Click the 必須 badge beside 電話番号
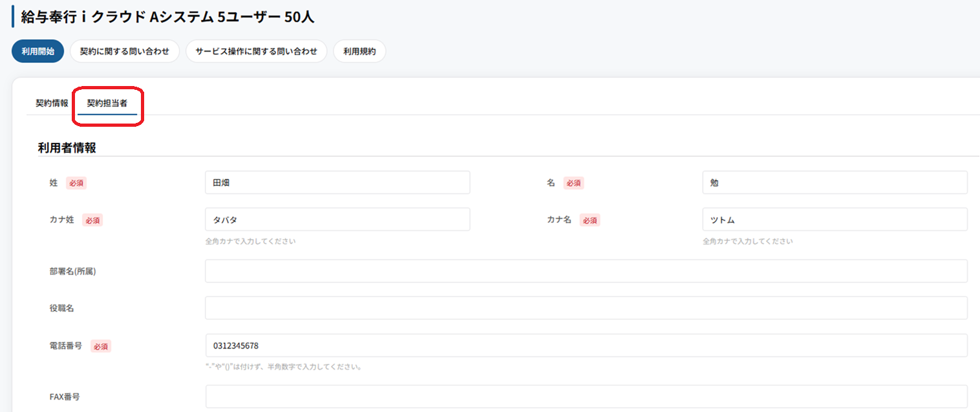Image resolution: width=980 pixels, height=412 pixels. point(100,346)
